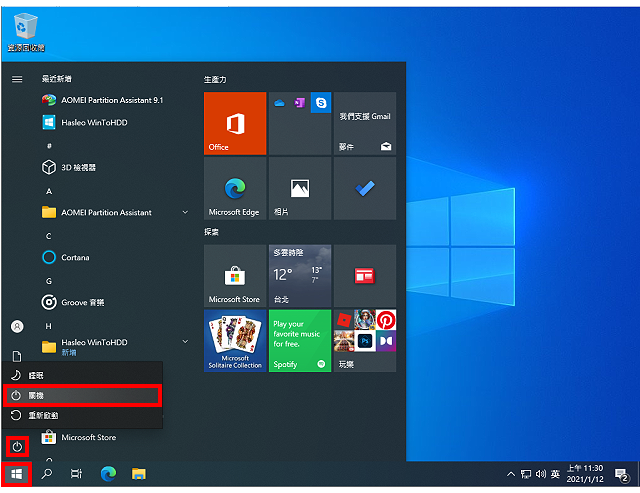This screenshot has height=493, width=640.
Task: Open the Action Center notifications icon
Action: coord(622,475)
